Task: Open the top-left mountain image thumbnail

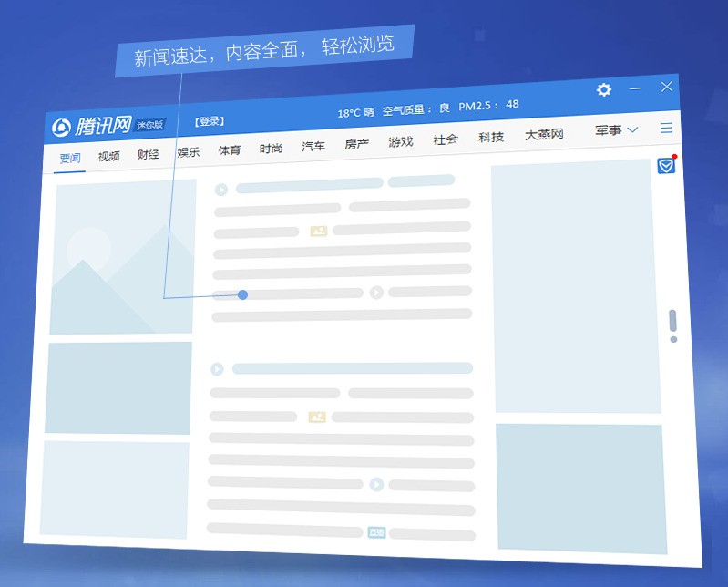Action: click(x=123, y=257)
